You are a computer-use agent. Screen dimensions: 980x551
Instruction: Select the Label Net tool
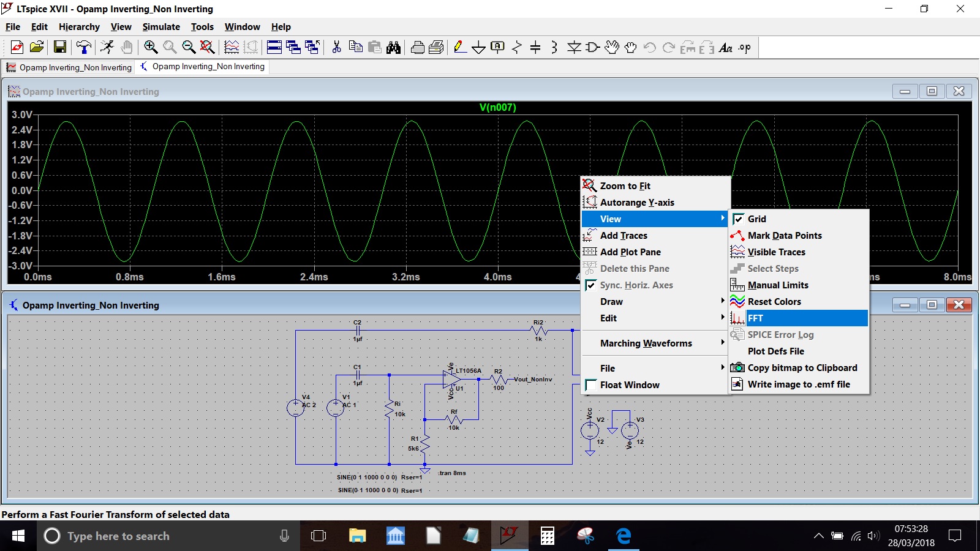498,48
